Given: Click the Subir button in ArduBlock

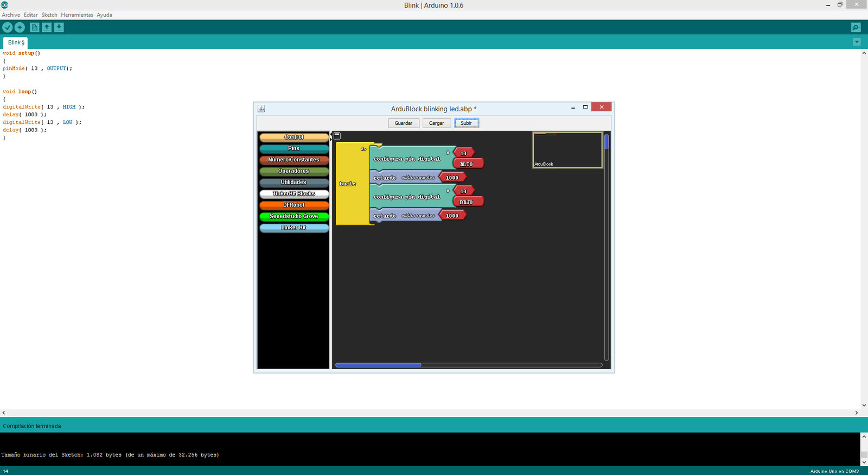Looking at the screenshot, I should pyautogui.click(x=467, y=123).
